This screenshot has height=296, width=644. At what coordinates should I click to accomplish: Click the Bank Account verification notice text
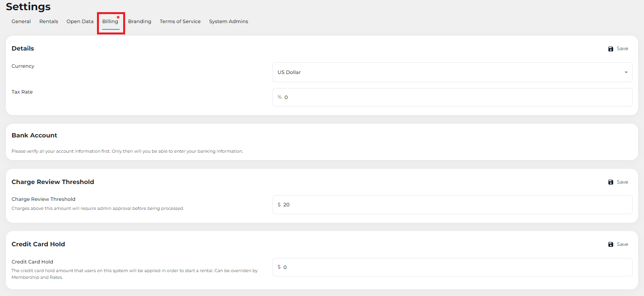127,151
